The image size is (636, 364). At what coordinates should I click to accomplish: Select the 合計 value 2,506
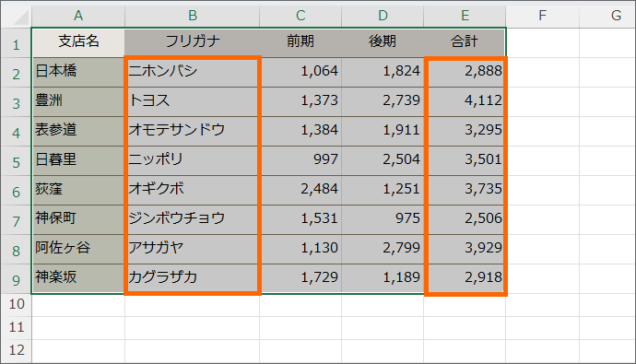(x=465, y=220)
